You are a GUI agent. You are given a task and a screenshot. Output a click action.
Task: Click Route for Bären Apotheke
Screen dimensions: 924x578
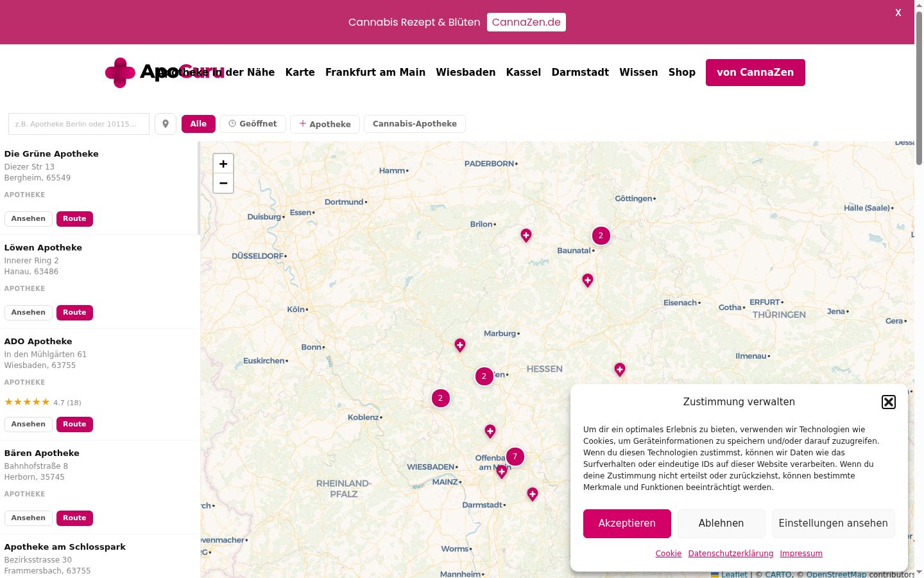tap(74, 518)
